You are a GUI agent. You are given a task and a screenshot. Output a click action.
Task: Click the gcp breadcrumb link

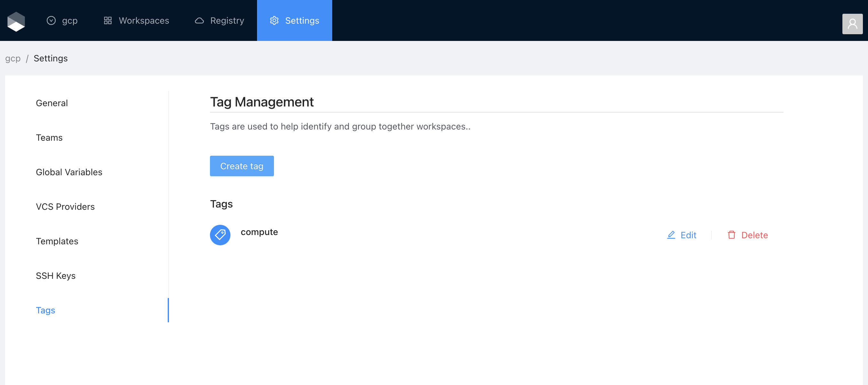pyautogui.click(x=13, y=58)
